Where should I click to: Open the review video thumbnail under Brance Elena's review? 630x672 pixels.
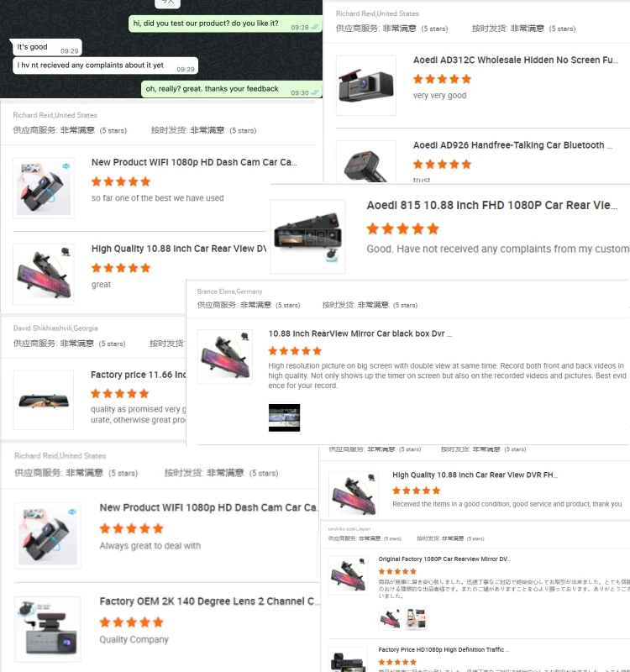[x=284, y=417]
